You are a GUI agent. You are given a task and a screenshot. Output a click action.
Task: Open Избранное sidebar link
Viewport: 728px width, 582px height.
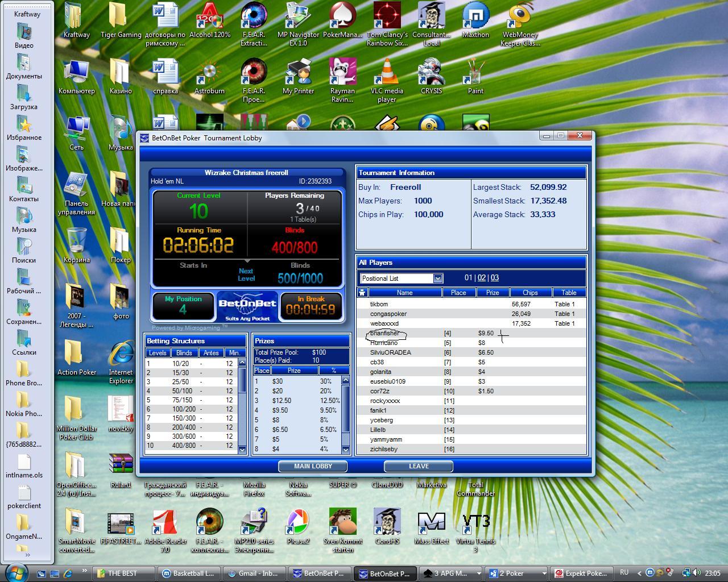tap(24, 128)
